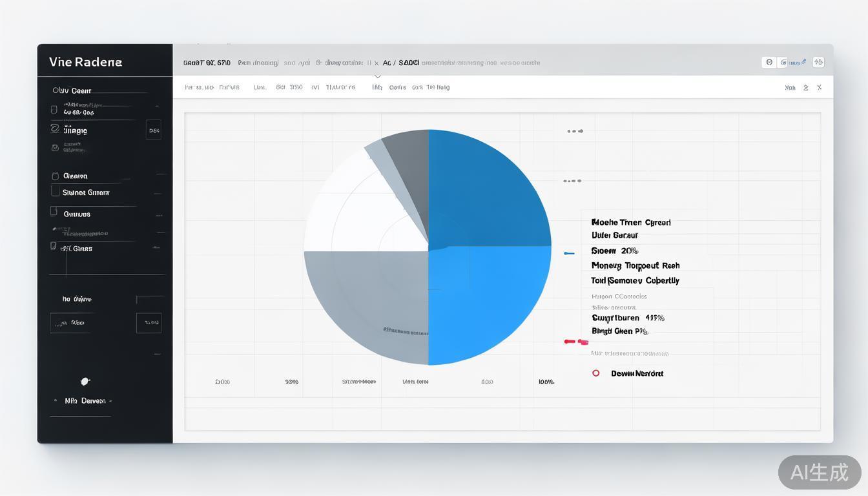Click the icon left of the X in tab bar
The width and height of the screenshot is (868, 496).
click(805, 88)
